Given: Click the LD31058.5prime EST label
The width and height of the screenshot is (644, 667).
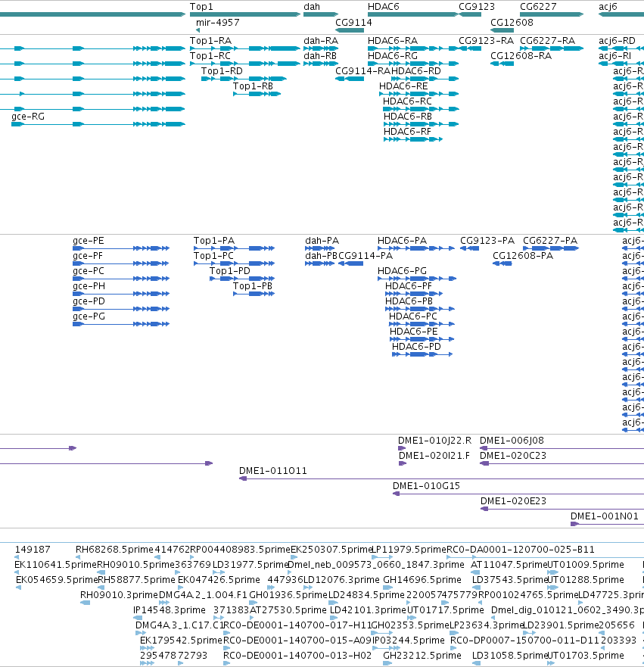Looking at the screenshot, I should (x=509, y=656).
